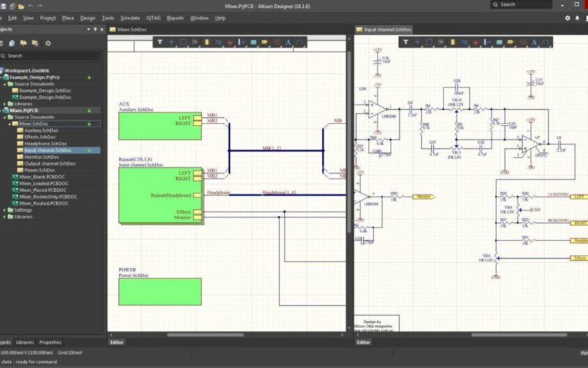The image size is (588, 368).
Task: Collapse the Mixer.SchDoc tree node
Action: pos(9,124)
